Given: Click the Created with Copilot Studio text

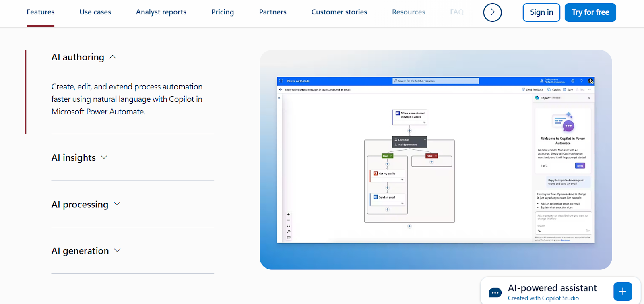Looking at the screenshot, I should (x=543, y=298).
